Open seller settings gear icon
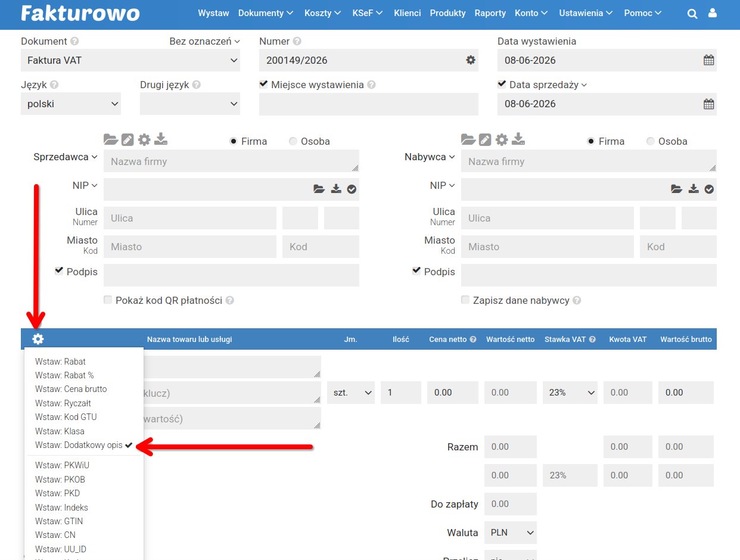 144,139
